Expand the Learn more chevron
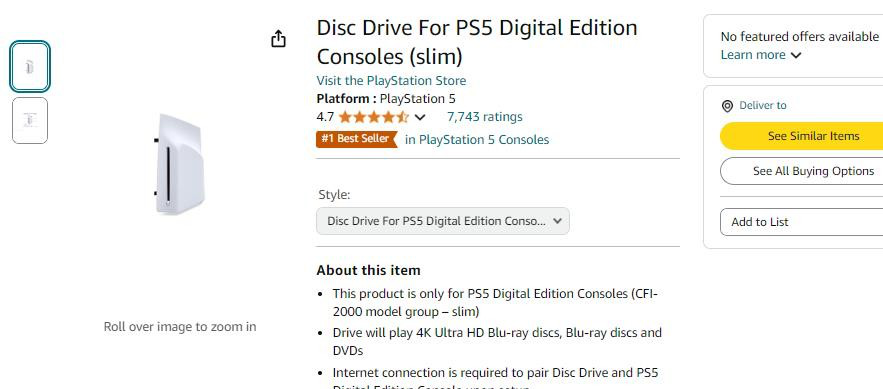The image size is (883, 389). 795,55
